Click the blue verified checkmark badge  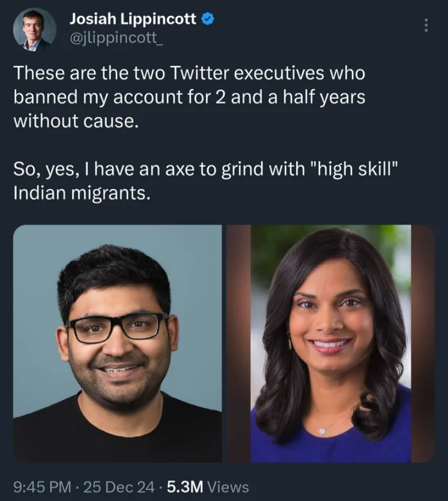point(207,19)
